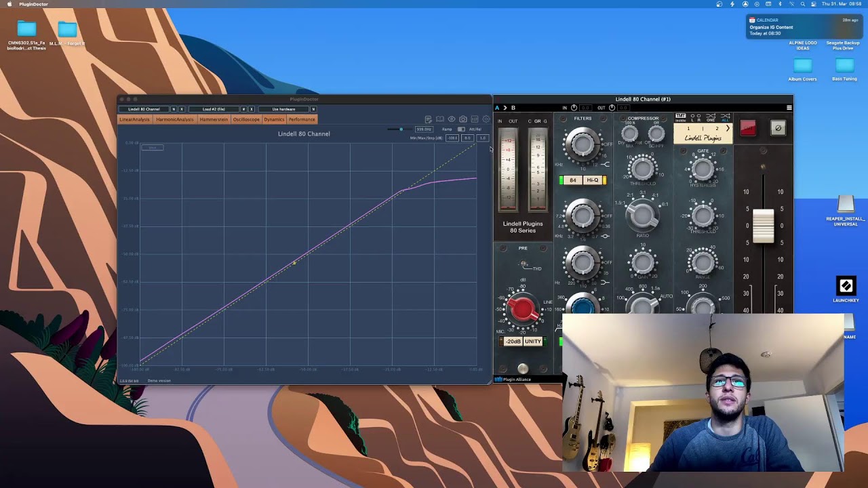Toggle the 84 EQ type button
The width and height of the screenshot is (868, 488).
coord(573,180)
